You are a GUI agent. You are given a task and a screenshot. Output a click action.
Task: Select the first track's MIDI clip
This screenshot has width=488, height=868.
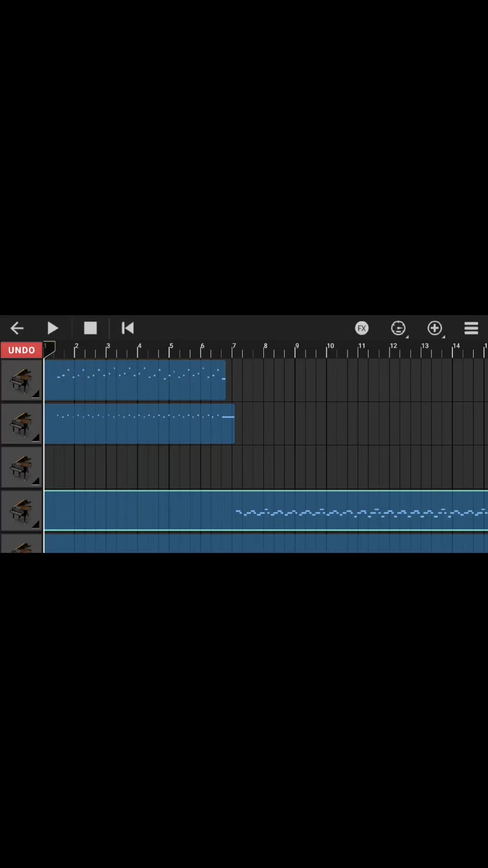(x=135, y=380)
